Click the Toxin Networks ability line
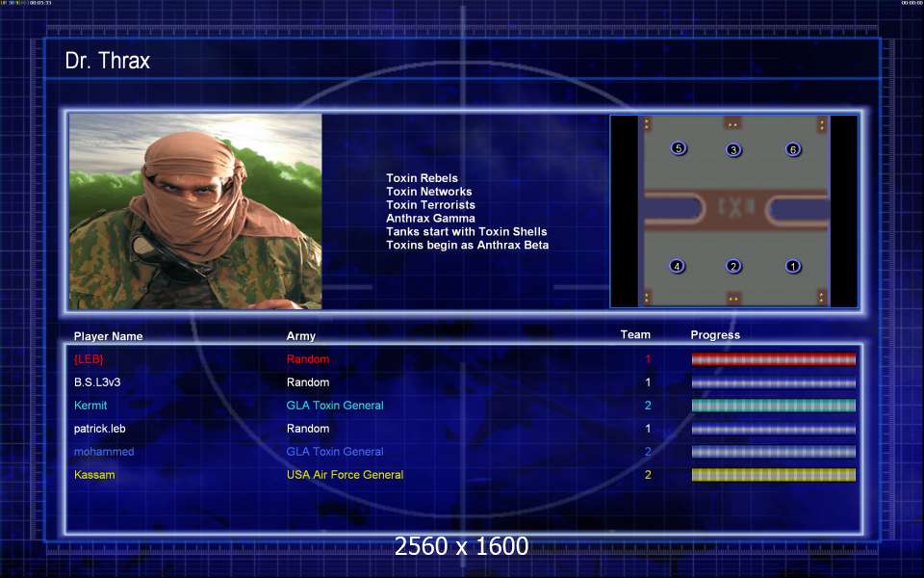Screen dimensions: 924x578 click(x=429, y=192)
